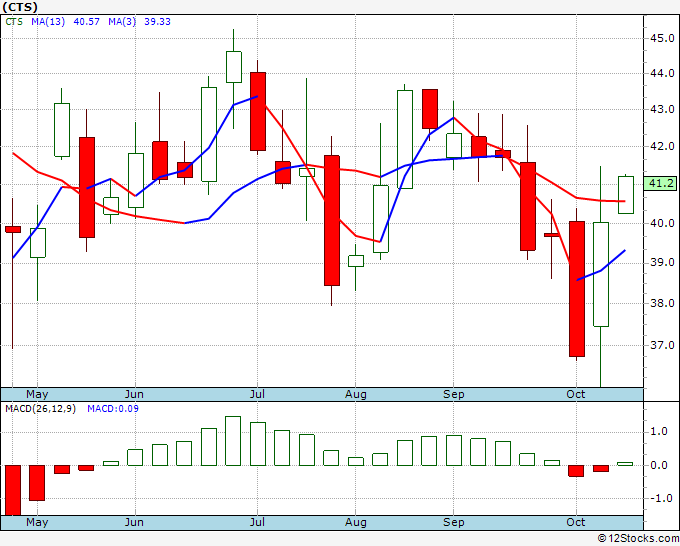
Task: Click Aug on the price chart date axis
Action: (x=356, y=394)
